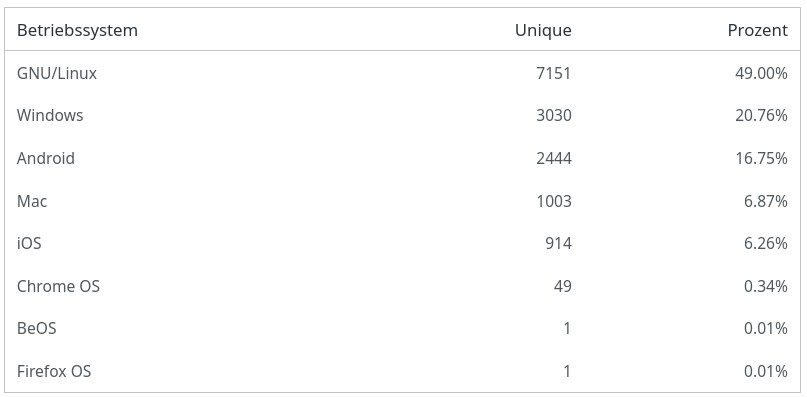Click the 2444 unique count value
The width and height of the screenshot is (807, 397).
pos(554,158)
